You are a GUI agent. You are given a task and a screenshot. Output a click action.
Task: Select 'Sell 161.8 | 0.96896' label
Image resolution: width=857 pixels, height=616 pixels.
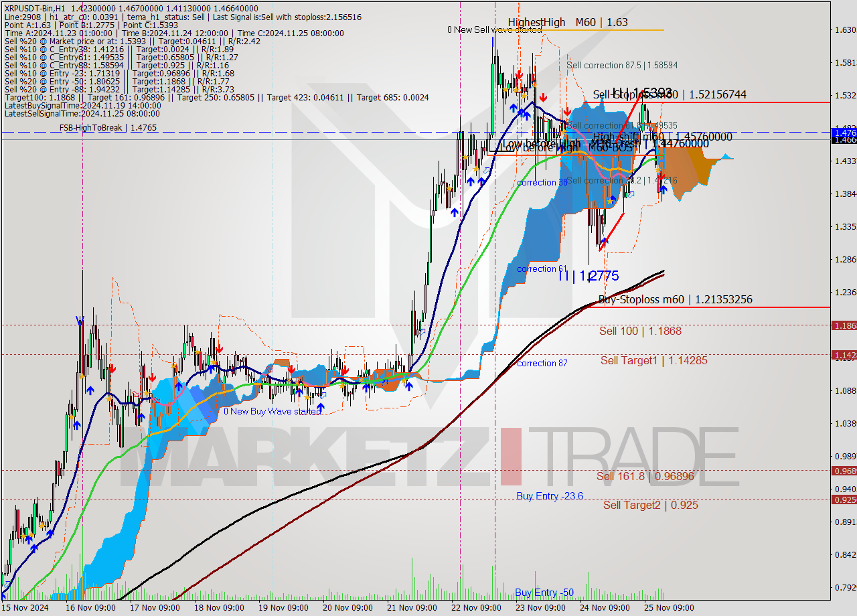coord(645,476)
